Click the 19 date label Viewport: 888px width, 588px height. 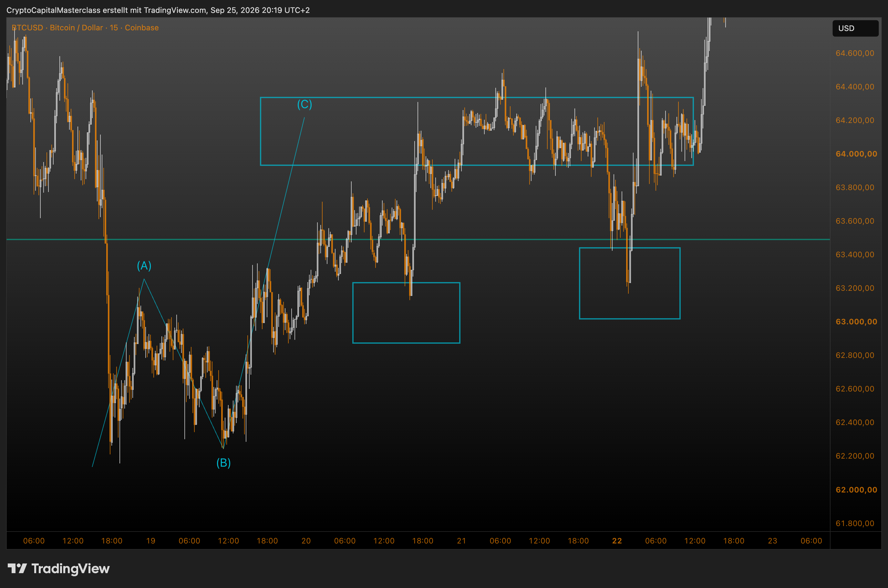point(151,541)
